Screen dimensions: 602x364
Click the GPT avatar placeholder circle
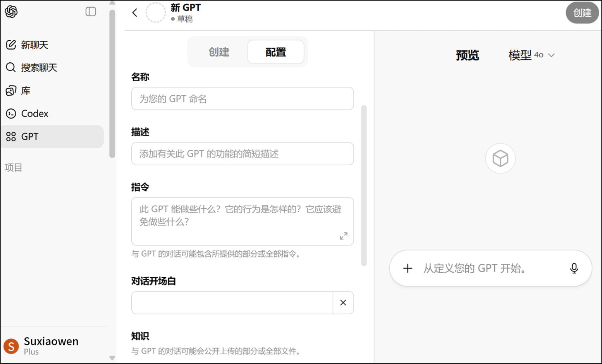(x=155, y=13)
